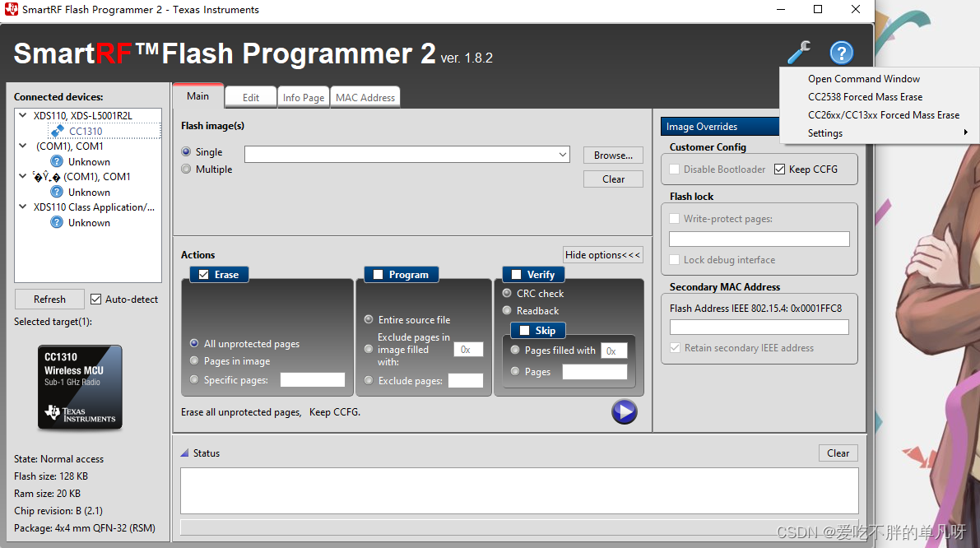Image resolution: width=980 pixels, height=548 pixels.
Task: Select CRC check verify option
Action: click(x=507, y=293)
